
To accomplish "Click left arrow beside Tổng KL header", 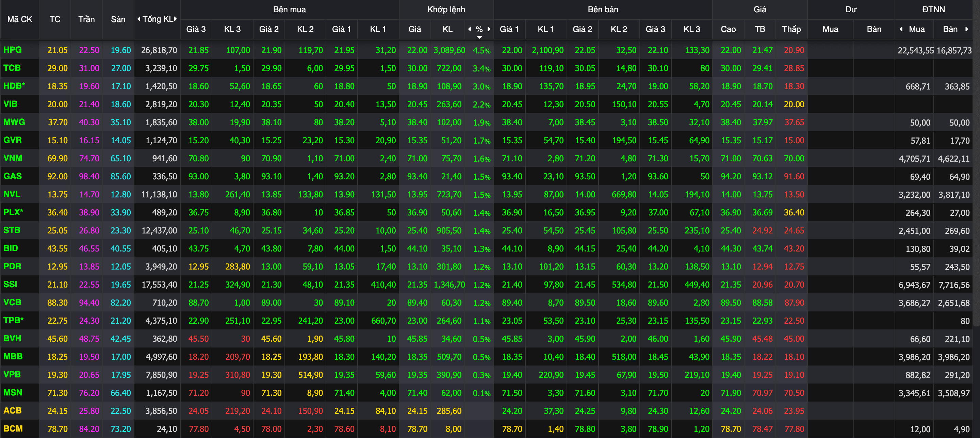I will point(139,19).
